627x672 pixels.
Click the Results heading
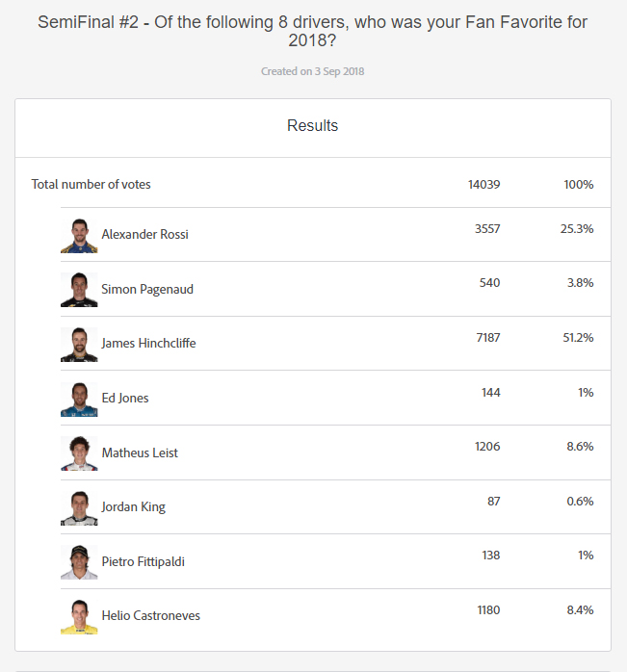[313, 126]
